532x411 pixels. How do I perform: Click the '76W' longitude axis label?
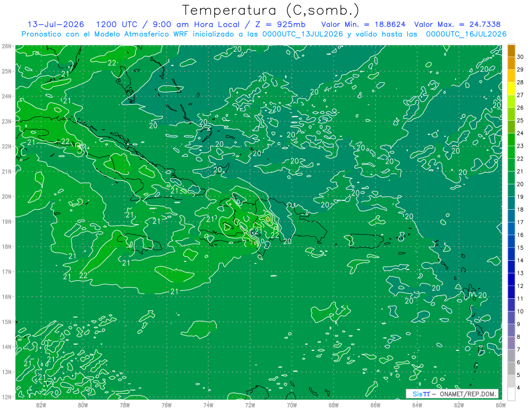coord(166,405)
